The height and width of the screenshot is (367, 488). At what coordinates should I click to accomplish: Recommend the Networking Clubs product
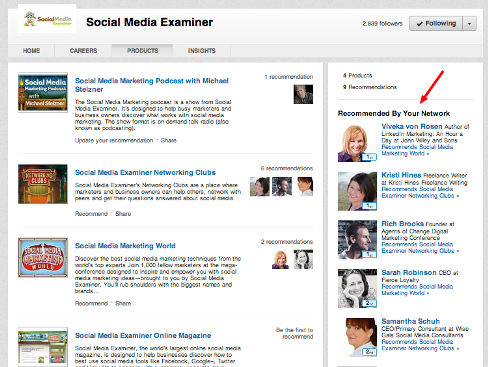(x=91, y=214)
